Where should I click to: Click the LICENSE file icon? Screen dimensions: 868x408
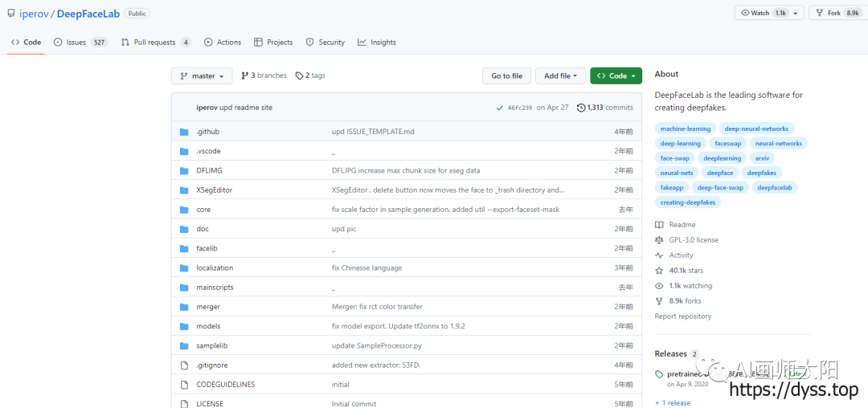pyautogui.click(x=184, y=403)
